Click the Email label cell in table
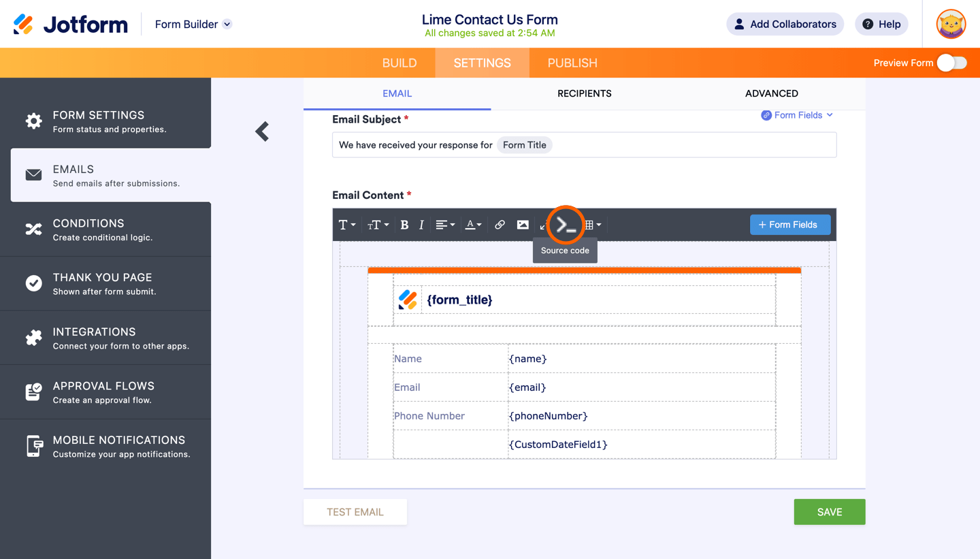The height and width of the screenshot is (559, 980). click(451, 387)
